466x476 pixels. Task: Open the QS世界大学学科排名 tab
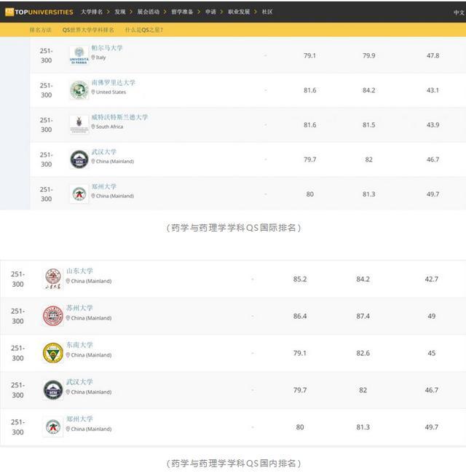pos(88,30)
